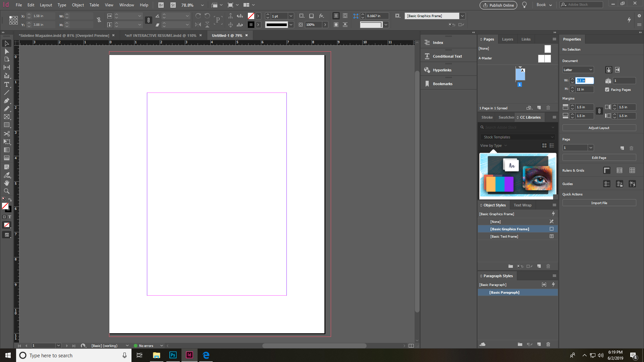This screenshot has width=644, height=362.
Task: Select the Scissors tool
Action: coord(6,133)
